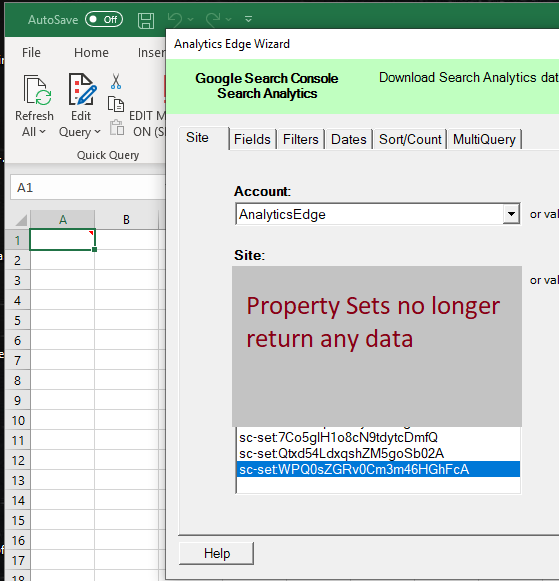Click the Save disk icon

click(146, 20)
